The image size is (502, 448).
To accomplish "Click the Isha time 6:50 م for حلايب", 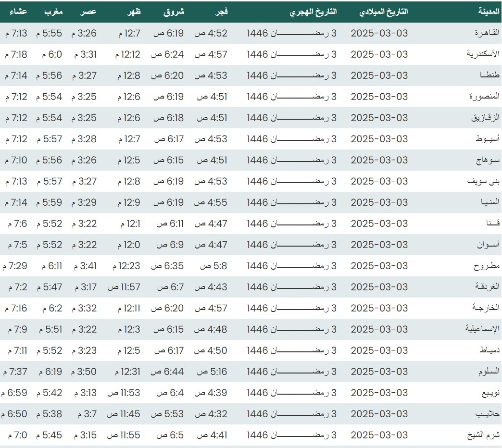I will point(14,414).
